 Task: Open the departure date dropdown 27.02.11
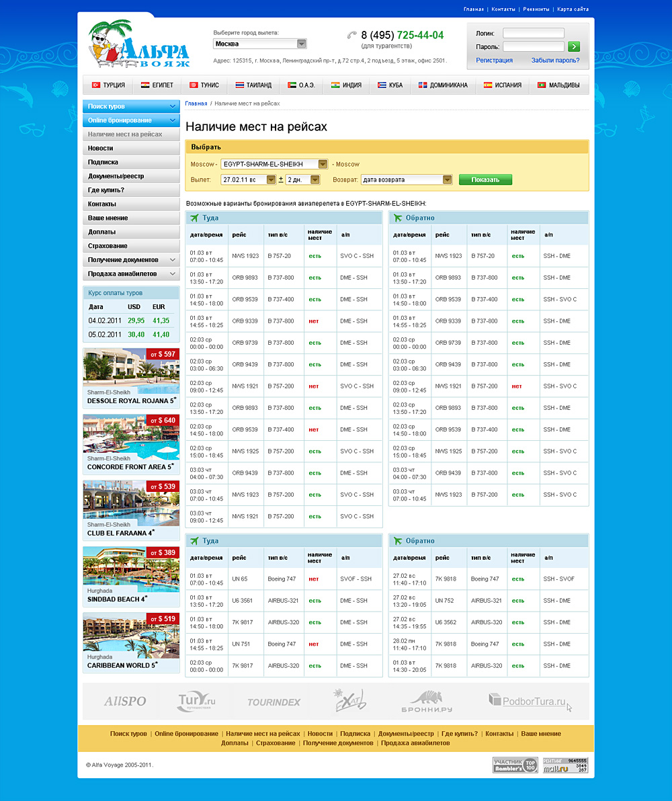pyautogui.click(x=249, y=179)
